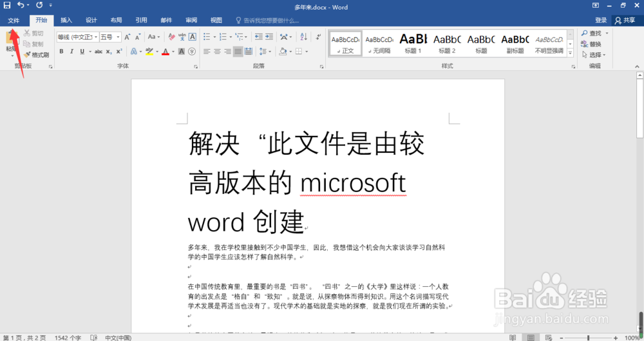
Task: Switch to Read Mode view in status bar
Action: click(513, 337)
